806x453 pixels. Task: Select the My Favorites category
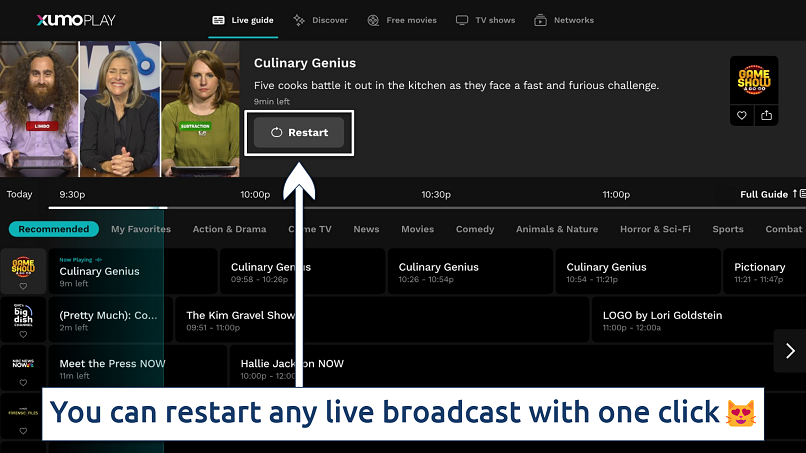141,229
